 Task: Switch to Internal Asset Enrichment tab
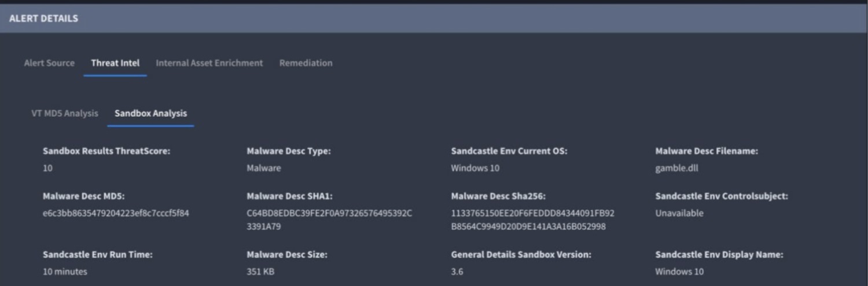pos(209,63)
